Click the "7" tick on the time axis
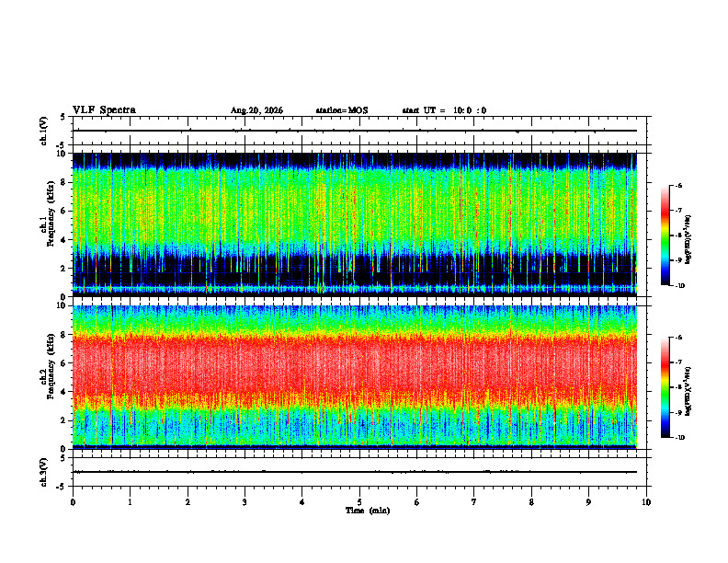728x563 pixels. tap(474, 502)
